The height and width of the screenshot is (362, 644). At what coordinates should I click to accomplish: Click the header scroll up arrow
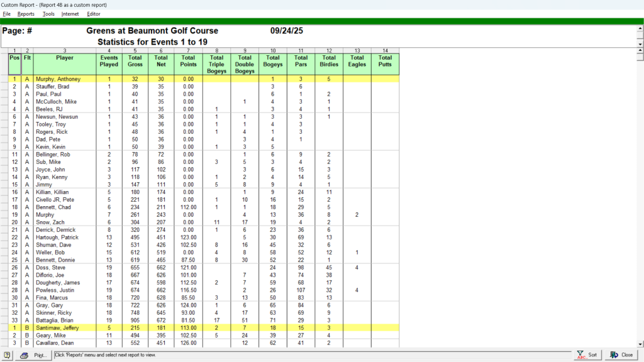(640, 28)
